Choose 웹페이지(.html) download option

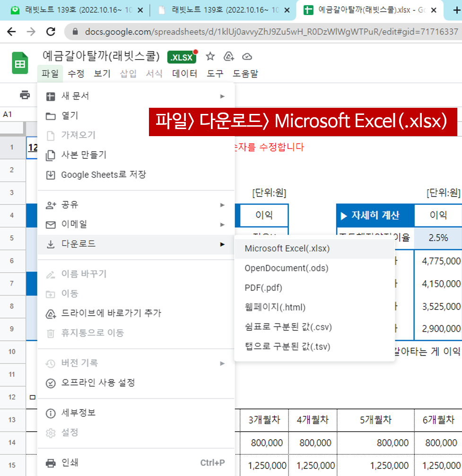[314, 308]
